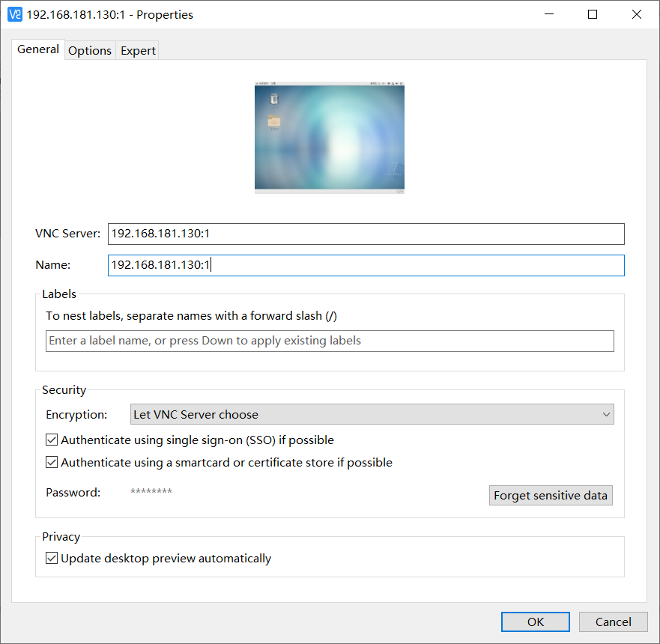660x644 pixels.
Task: Click the remote desktop preview thumbnail
Action: tap(330, 136)
